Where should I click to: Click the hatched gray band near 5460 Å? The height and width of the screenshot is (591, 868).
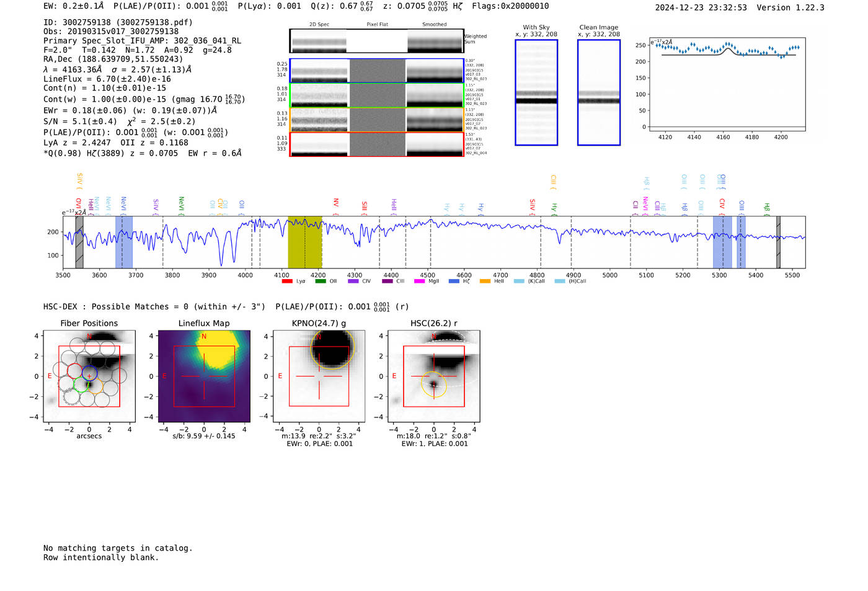coord(778,242)
